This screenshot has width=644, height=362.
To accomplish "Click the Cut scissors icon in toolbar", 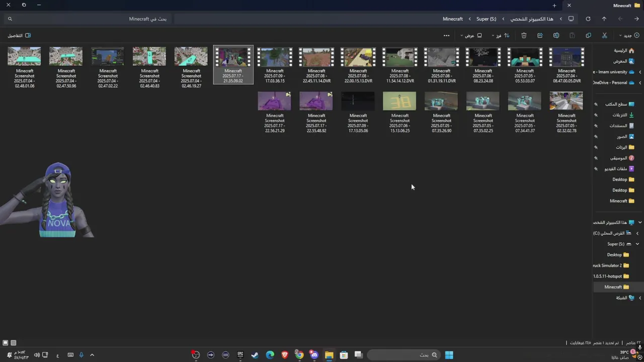I will click(x=604, y=35).
